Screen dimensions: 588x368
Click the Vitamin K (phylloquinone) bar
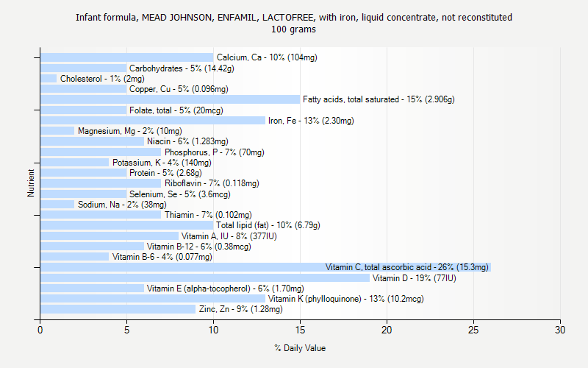point(153,299)
